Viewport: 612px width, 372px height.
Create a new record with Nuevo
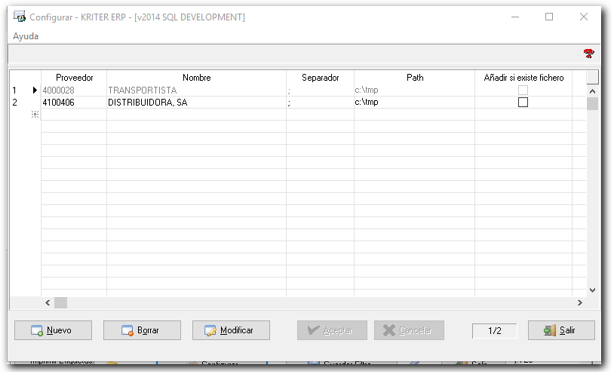pos(53,330)
